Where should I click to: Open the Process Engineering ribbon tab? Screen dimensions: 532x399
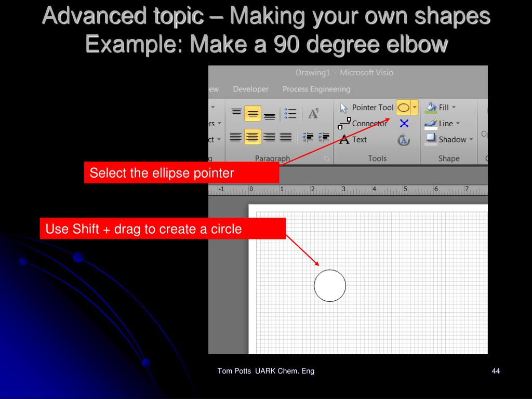316,89
